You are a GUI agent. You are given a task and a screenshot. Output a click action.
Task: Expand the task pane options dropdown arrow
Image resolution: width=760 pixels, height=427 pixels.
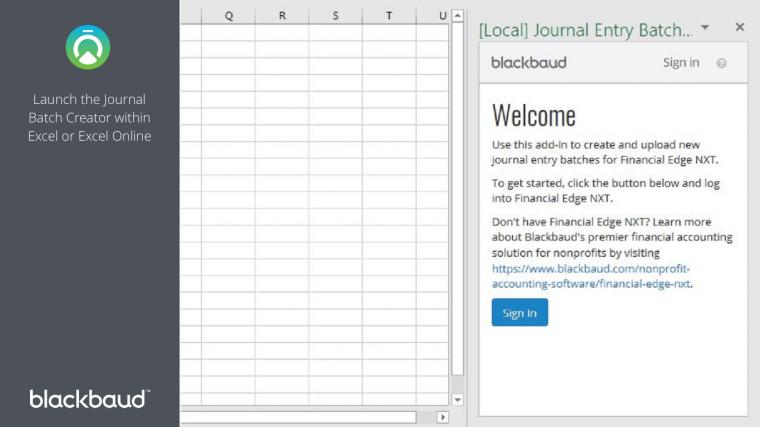705,28
